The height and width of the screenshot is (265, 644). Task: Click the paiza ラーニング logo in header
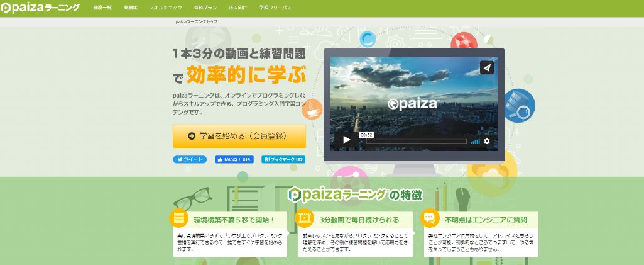coord(40,8)
